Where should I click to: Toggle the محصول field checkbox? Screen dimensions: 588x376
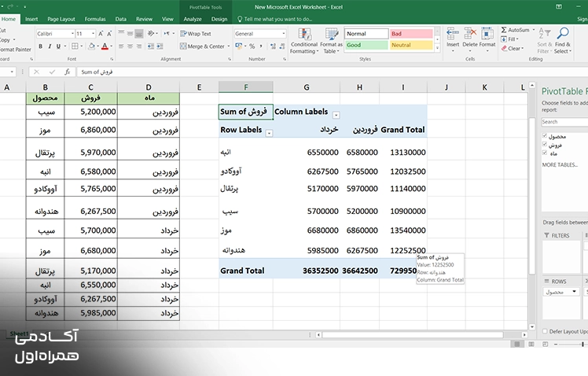tap(545, 135)
